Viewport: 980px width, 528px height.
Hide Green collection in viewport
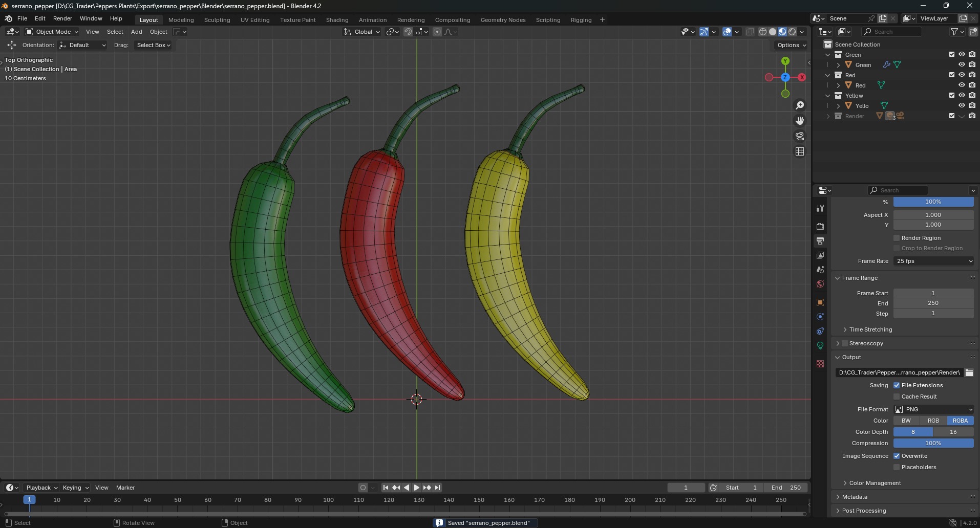(x=962, y=54)
